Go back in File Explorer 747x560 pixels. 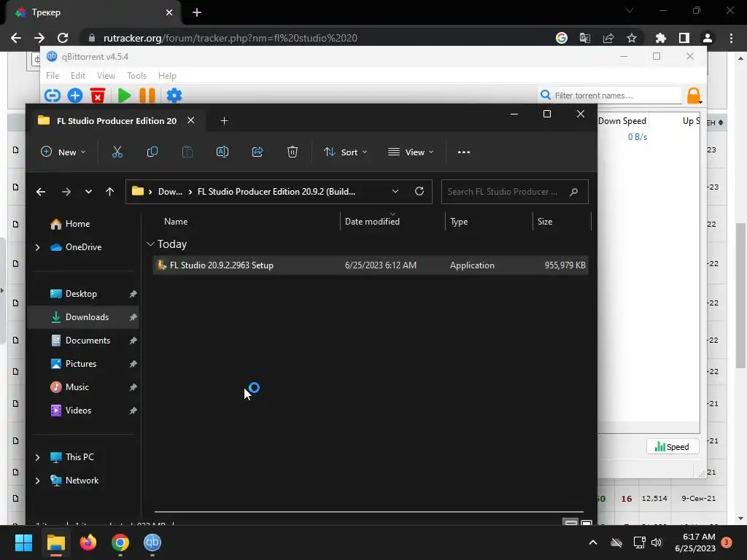(x=41, y=192)
